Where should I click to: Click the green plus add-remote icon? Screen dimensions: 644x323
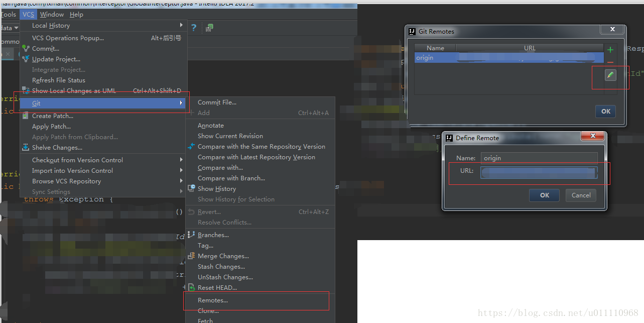tap(610, 50)
